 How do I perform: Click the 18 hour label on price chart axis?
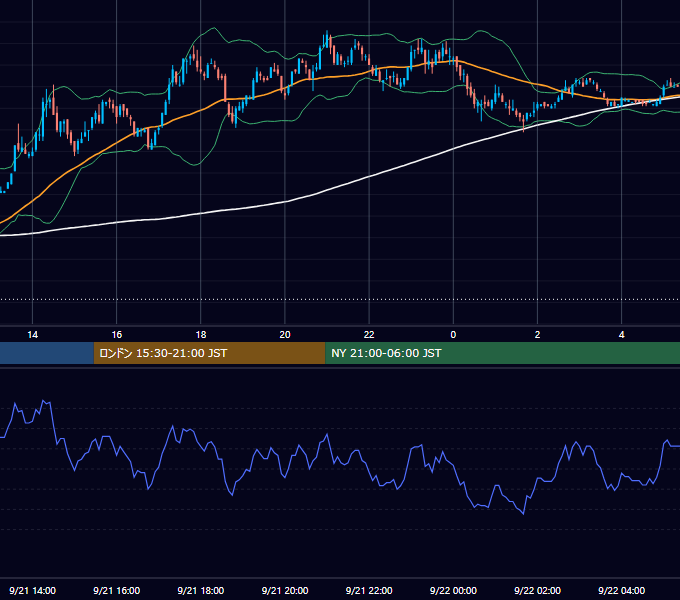pos(201,335)
